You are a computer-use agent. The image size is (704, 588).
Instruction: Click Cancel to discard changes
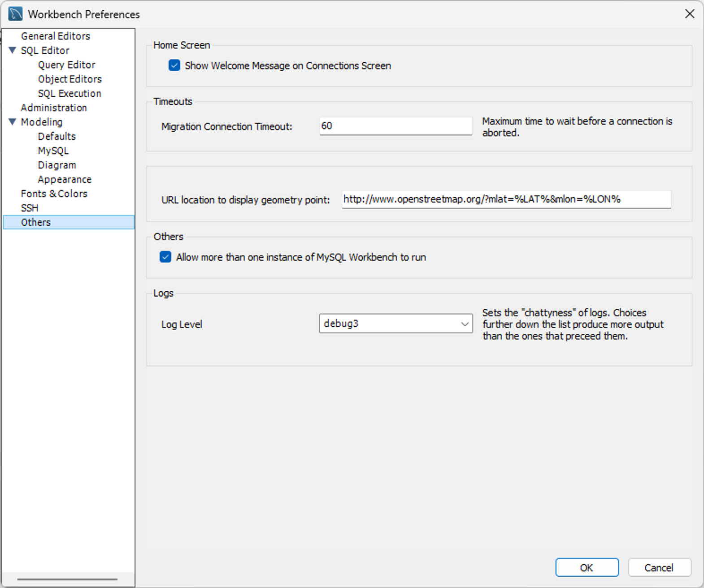659,567
